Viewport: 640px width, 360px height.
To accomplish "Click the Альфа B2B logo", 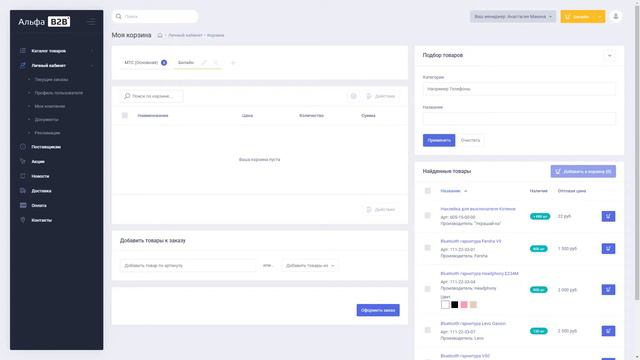I will (x=44, y=22).
